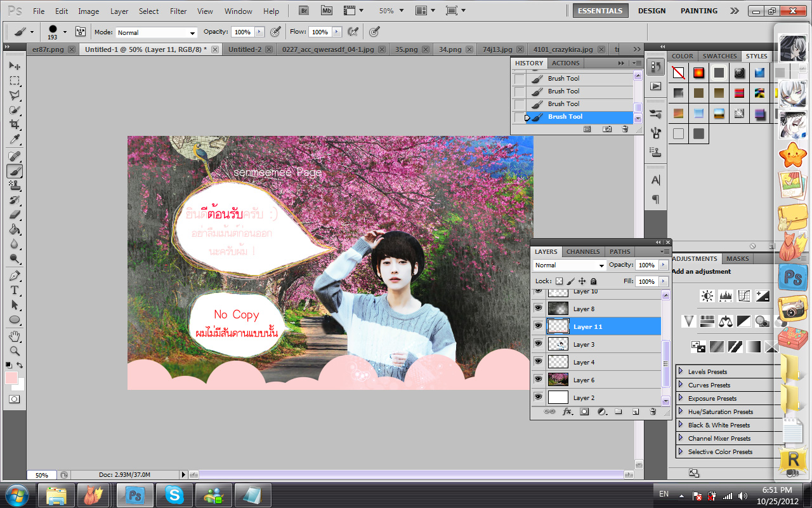This screenshot has width=812, height=508.
Task: Select the Essentials workspace button
Action: click(x=600, y=11)
